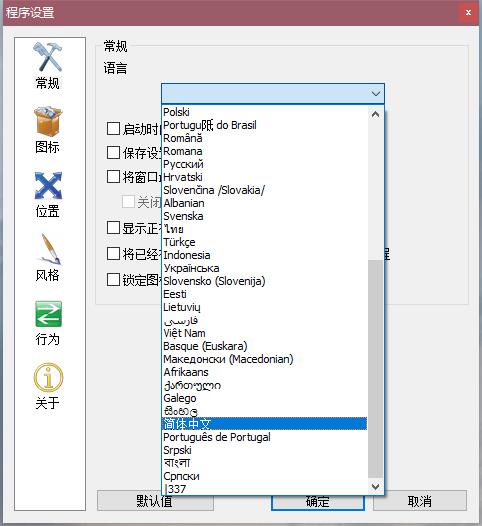Image resolution: width=482 pixels, height=526 pixels.
Task: Toggle the 启动时 checkbox
Action: coord(113,128)
